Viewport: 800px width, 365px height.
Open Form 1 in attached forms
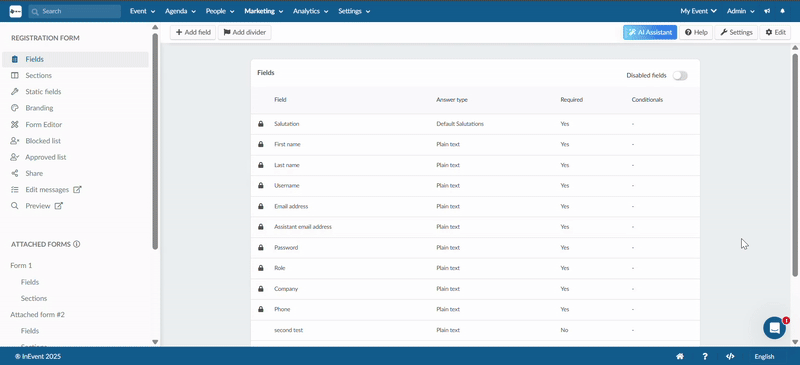(x=21, y=265)
